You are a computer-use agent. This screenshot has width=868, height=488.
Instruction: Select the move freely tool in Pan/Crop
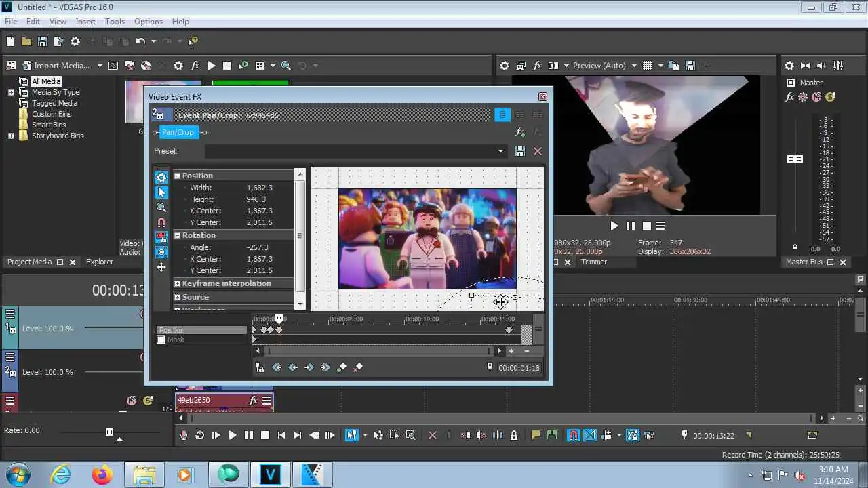[161, 267]
